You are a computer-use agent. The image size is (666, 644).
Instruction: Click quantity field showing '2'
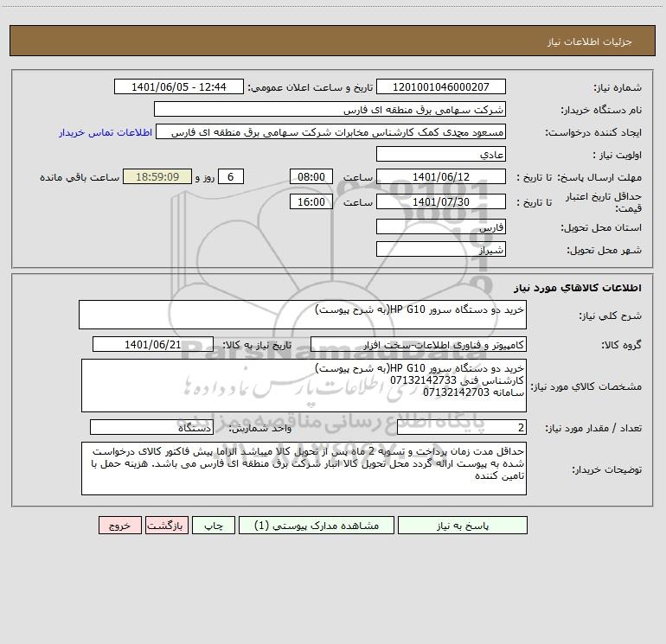[462, 427]
